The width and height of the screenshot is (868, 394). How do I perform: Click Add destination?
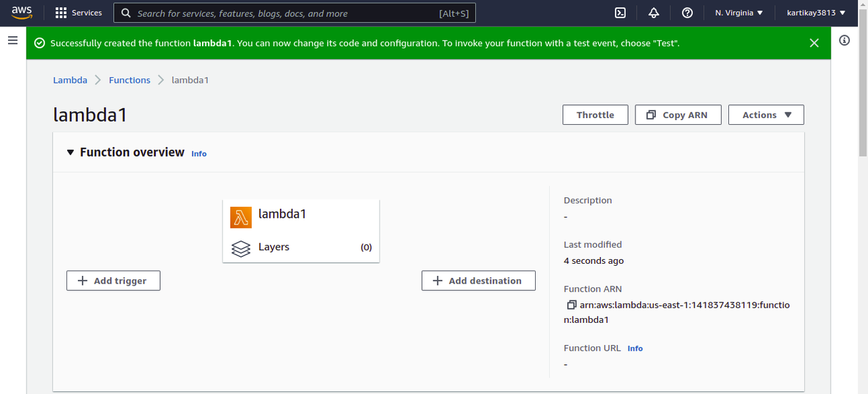click(x=478, y=281)
